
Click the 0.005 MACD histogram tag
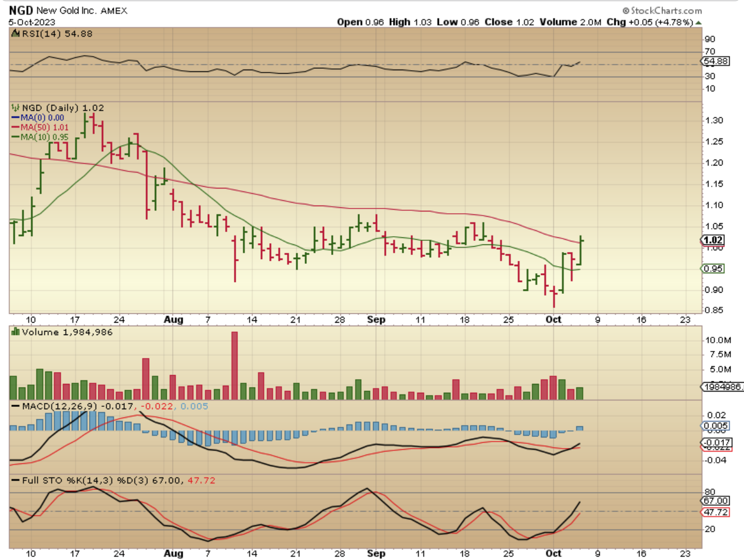click(x=713, y=426)
